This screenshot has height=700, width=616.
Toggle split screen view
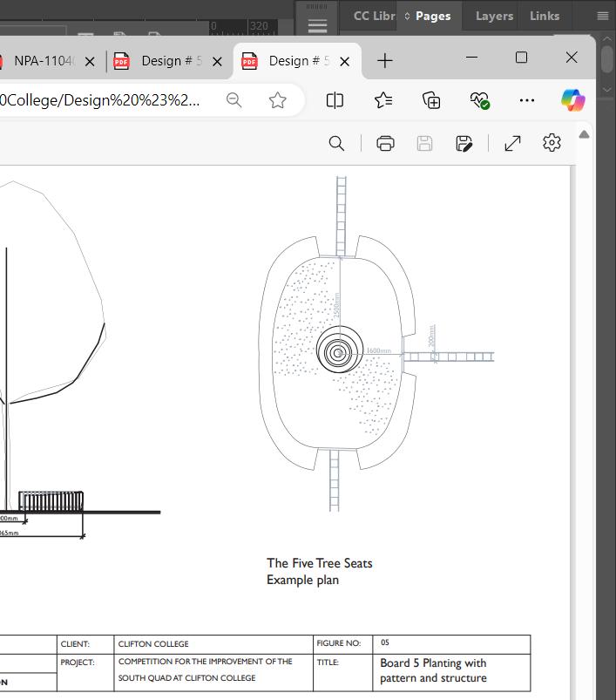335,100
